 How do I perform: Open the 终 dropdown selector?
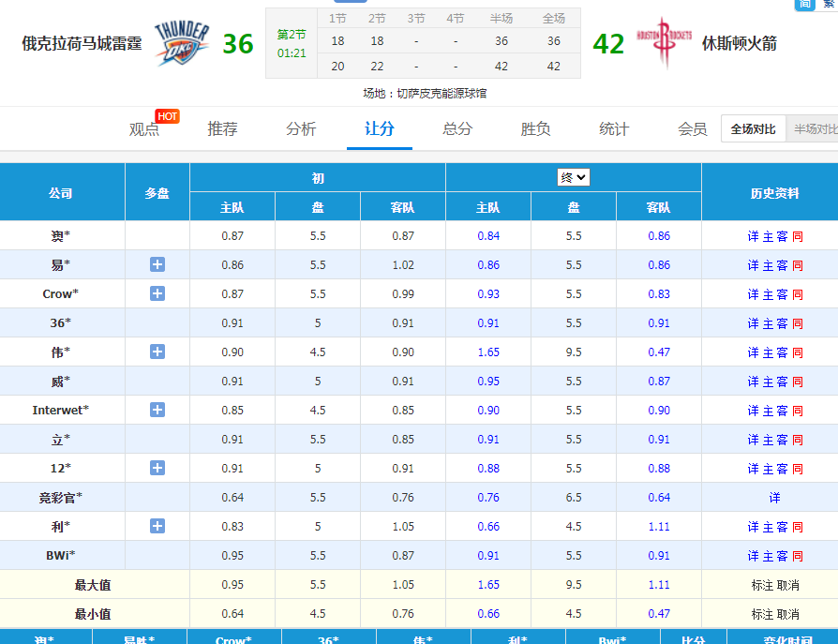[x=574, y=177]
